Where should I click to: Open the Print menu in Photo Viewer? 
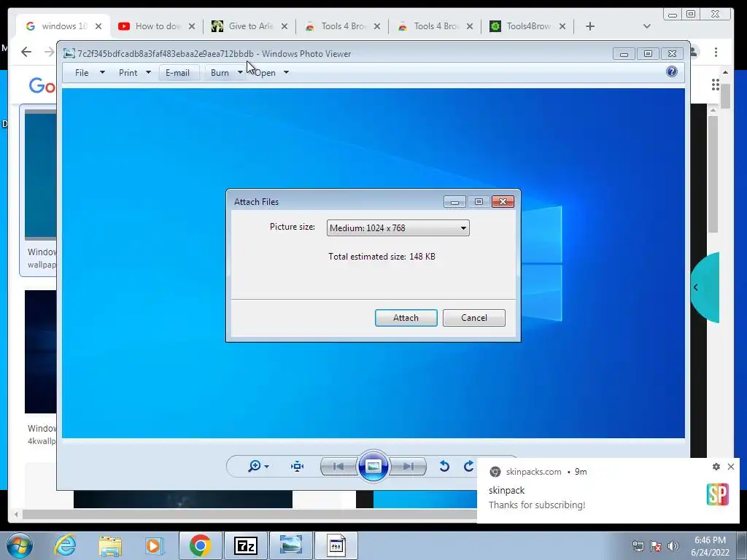click(128, 72)
